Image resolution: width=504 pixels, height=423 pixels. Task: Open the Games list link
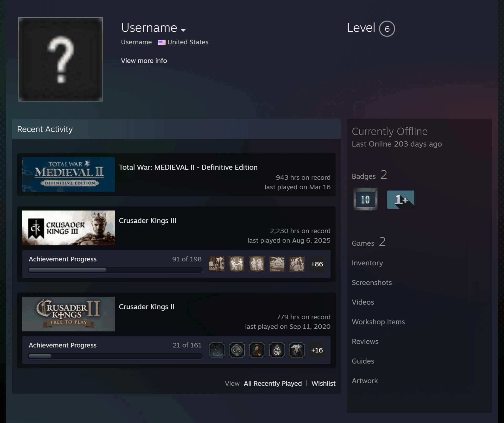(369, 242)
